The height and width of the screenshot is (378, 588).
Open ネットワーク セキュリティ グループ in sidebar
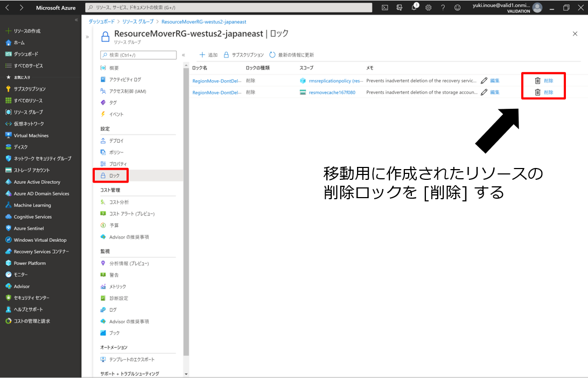(38, 159)
